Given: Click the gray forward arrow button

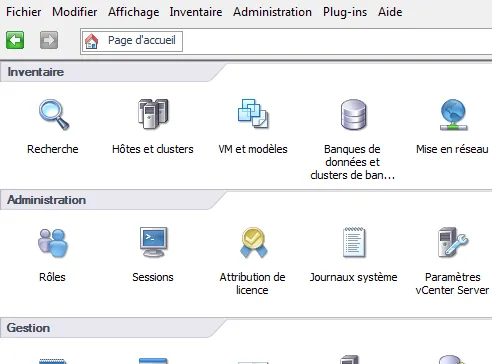Looking at the screenshot, I should pyautogui.click(x=49, y=40).
